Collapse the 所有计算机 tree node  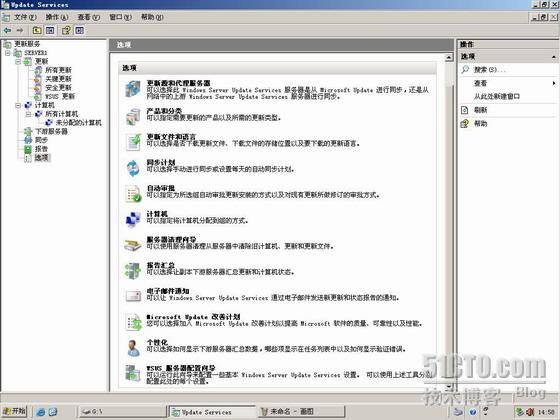[28, 114]
